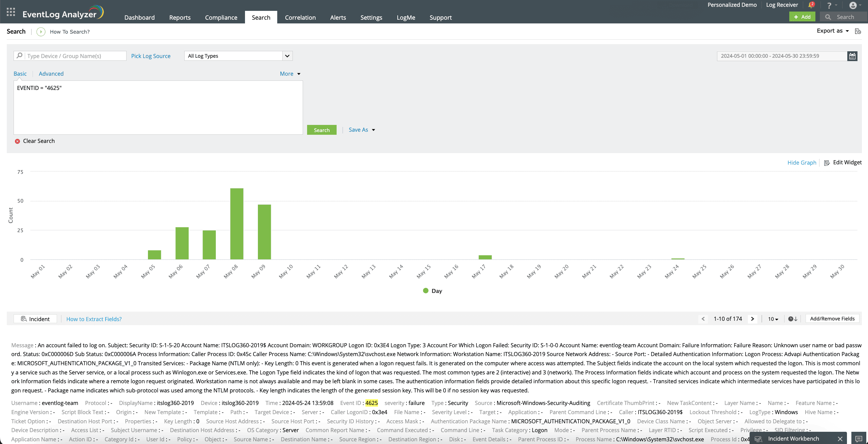Expand the More options dropdown in search
868x444 pixels.
point(289,74)
